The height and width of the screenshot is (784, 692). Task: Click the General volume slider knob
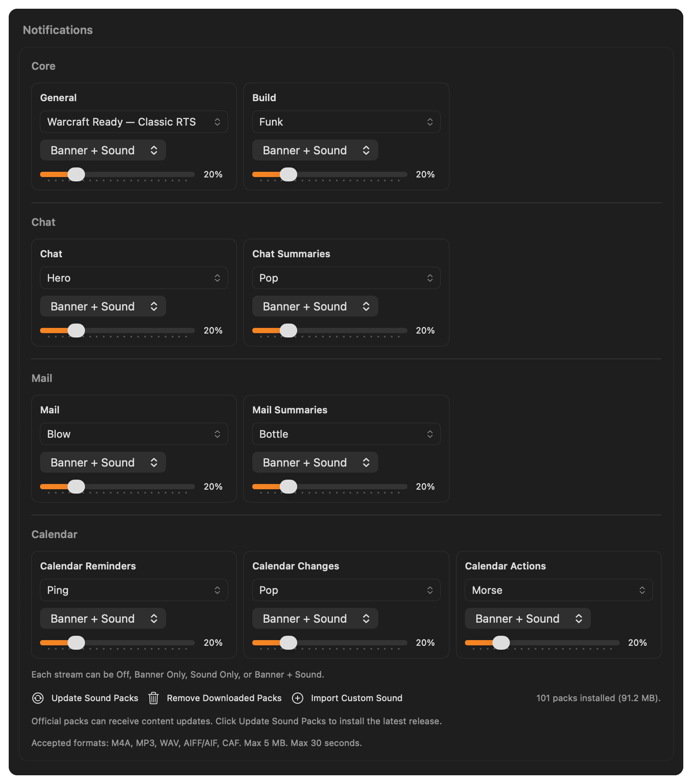[76, 174]
